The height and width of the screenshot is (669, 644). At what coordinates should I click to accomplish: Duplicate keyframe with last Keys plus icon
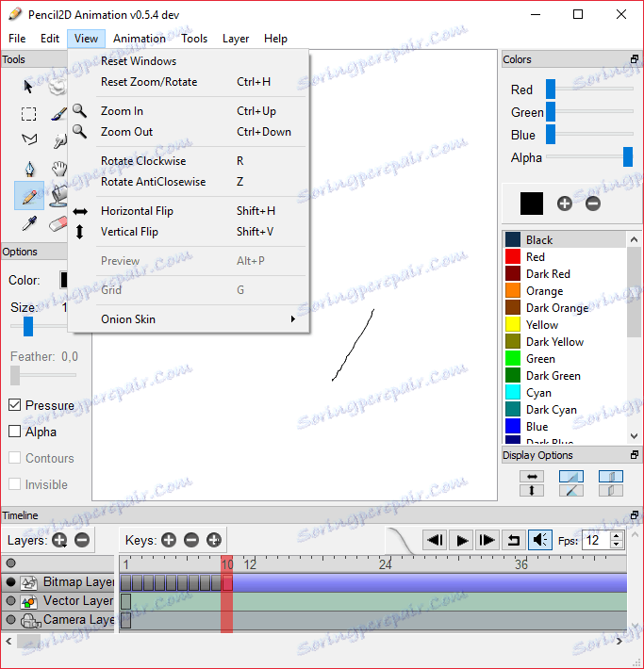tap(214, 540)
